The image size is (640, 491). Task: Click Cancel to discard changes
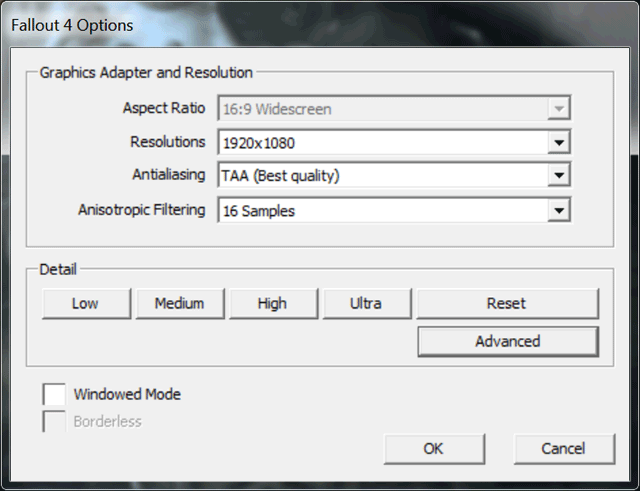(x=563, y=448)
